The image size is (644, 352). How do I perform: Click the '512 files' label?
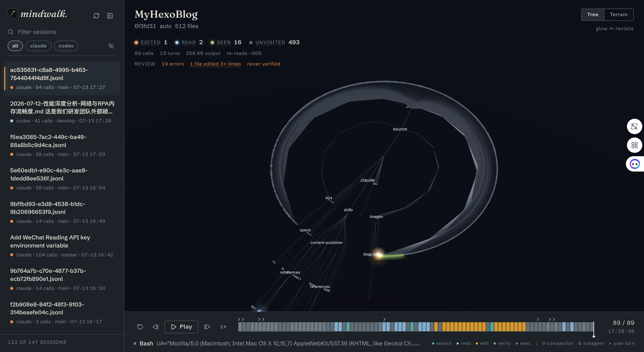click(x=187, y=26)
